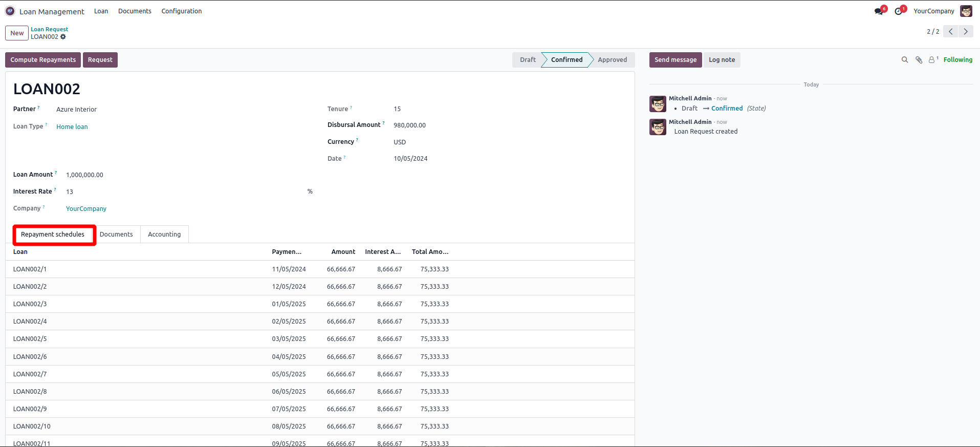
Task: Click the 2 / 2 record pager counter
Action: 933,32
